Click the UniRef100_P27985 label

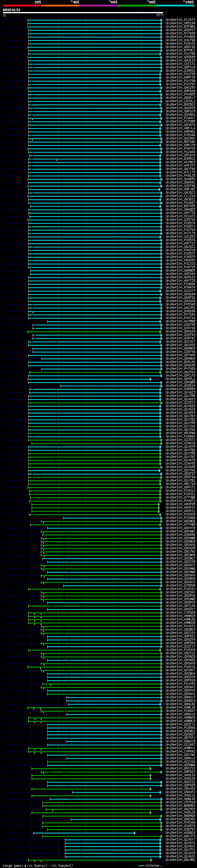click(x=180, y=121)
